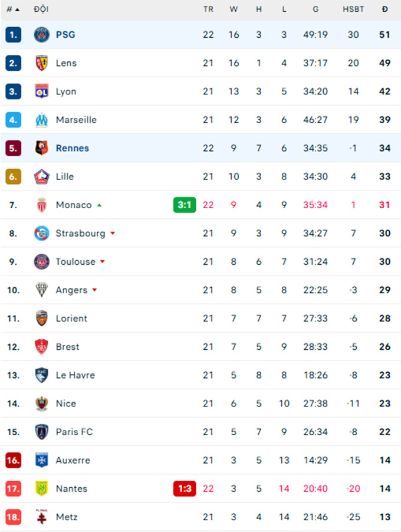Viewport: 401px width, 532px height.
Task: Click the W wins column header
Action: [234, 9]
